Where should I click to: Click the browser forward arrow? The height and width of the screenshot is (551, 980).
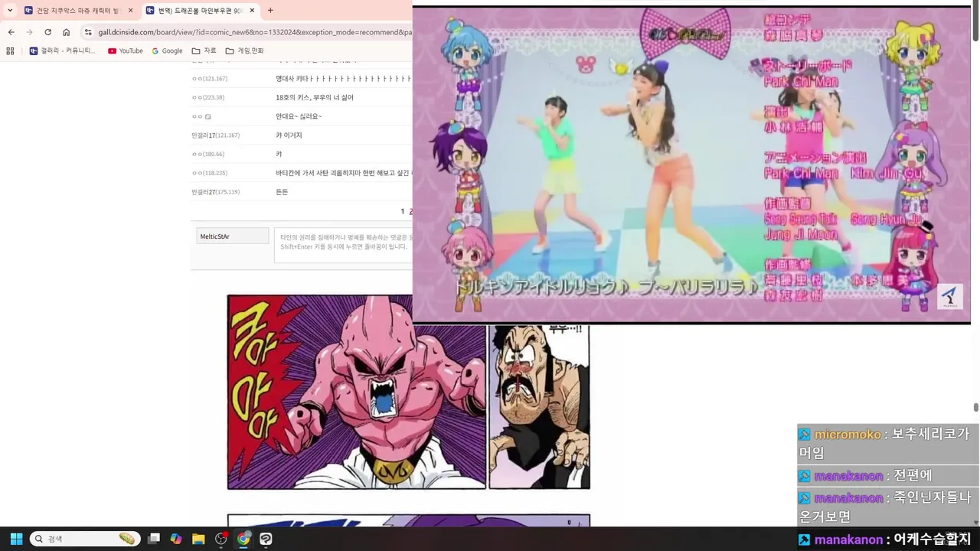(29, 32)
